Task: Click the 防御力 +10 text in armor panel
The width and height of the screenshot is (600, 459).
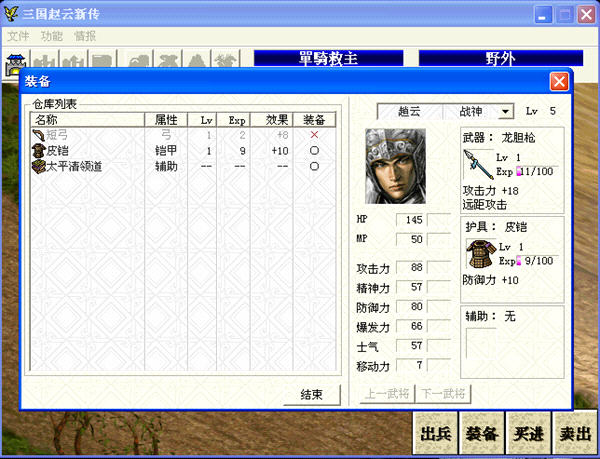Action: coord(491,280)
